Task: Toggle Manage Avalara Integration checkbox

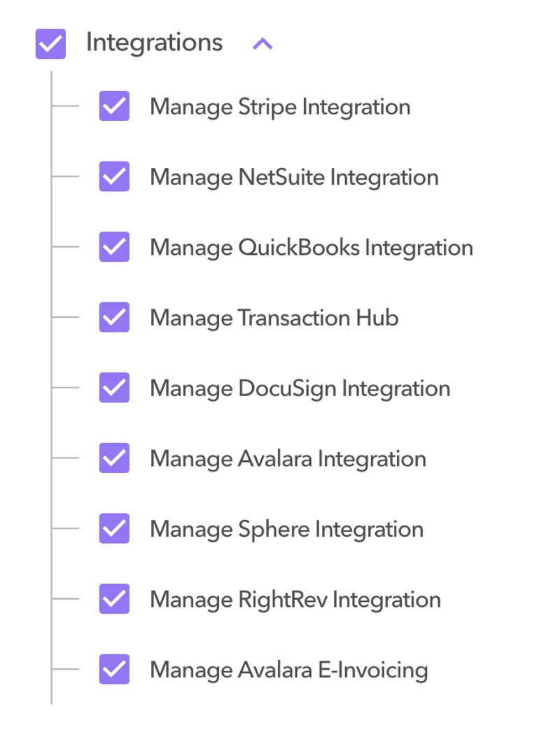Action: 114,458
